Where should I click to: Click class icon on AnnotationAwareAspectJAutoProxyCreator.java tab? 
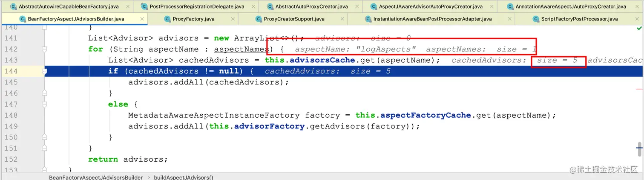[509, 7]
